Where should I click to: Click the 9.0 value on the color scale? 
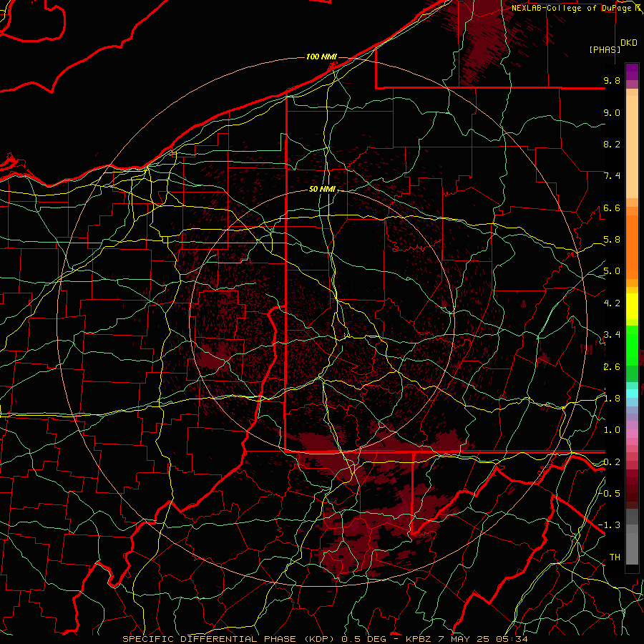point(612,112)
